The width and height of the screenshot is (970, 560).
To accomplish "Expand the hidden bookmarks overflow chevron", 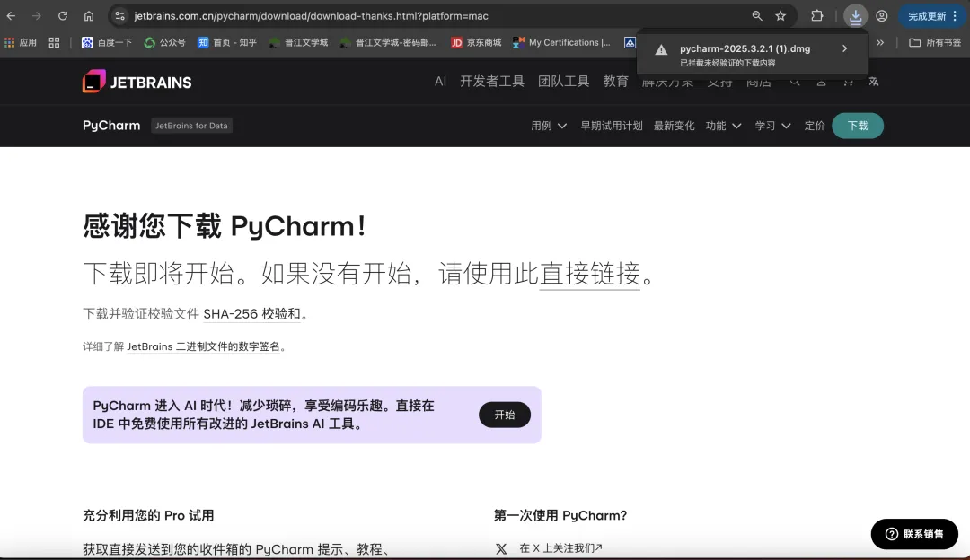I will pos(879,43).
